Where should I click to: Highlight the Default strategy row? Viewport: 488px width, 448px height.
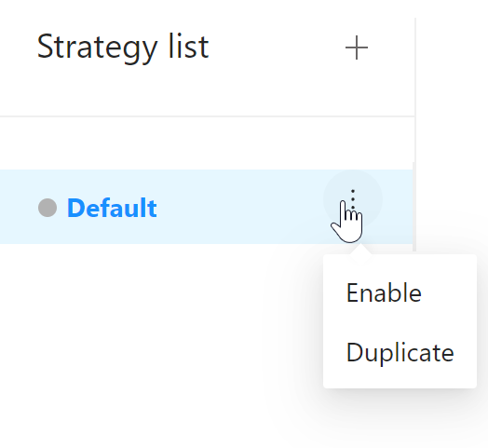point(206,207)
